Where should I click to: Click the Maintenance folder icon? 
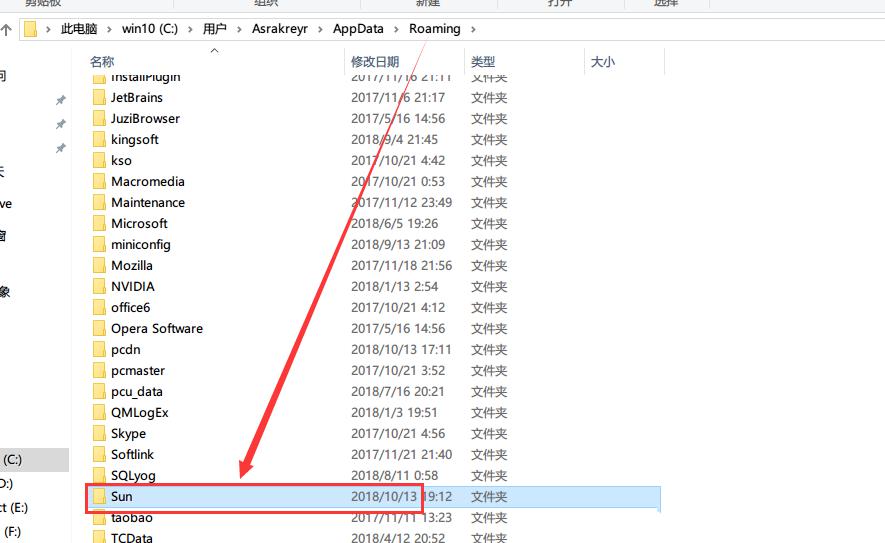[99, 202]
